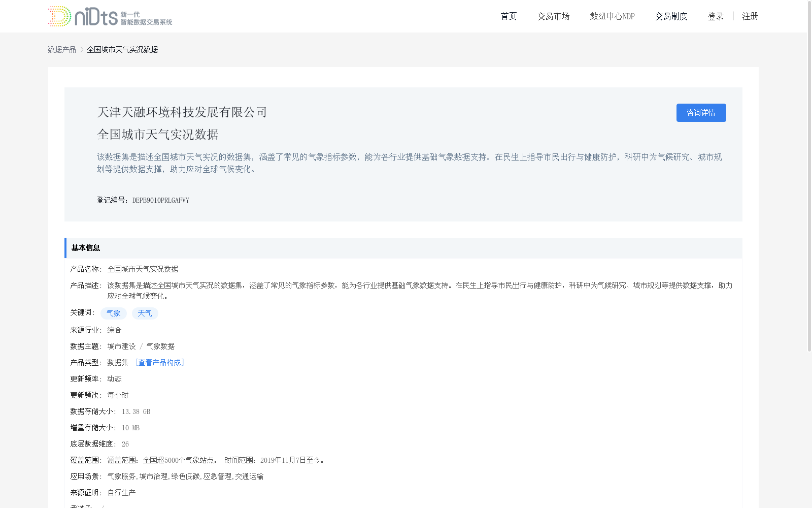The width and height of the screenshot is (812, 508).
Task: Click the breadcrumb chevron separator
Action: 82,49
